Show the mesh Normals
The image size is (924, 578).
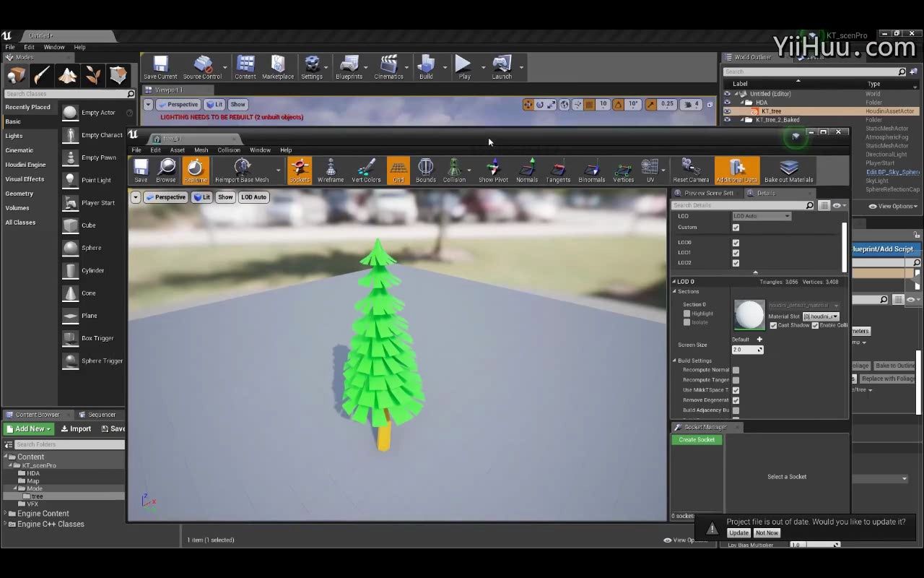526,171
